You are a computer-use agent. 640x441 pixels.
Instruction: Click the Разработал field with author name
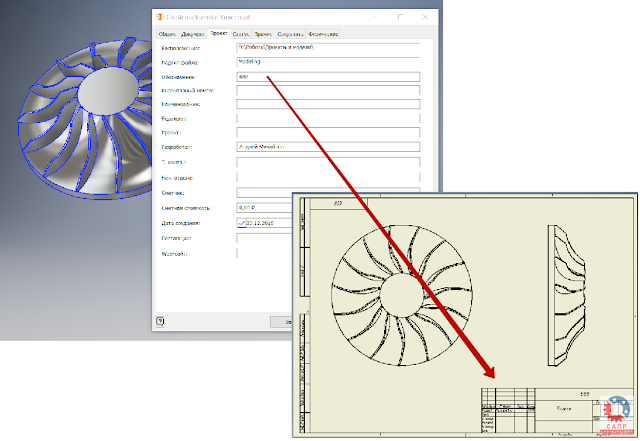point(328,147)
